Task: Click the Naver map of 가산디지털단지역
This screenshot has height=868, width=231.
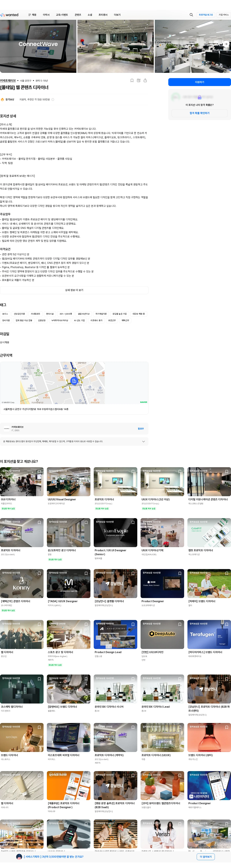Action: coord(74,383)
